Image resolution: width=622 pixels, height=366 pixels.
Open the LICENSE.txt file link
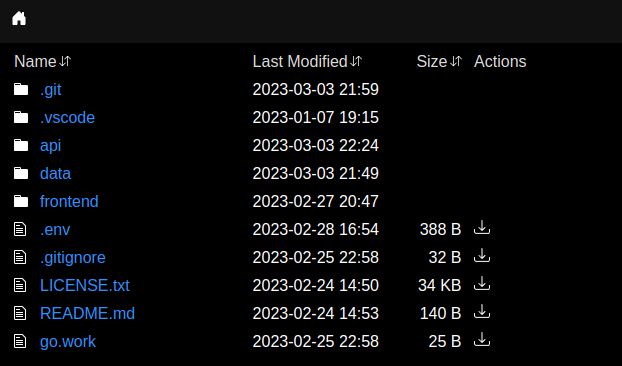(x=85, y=286)
